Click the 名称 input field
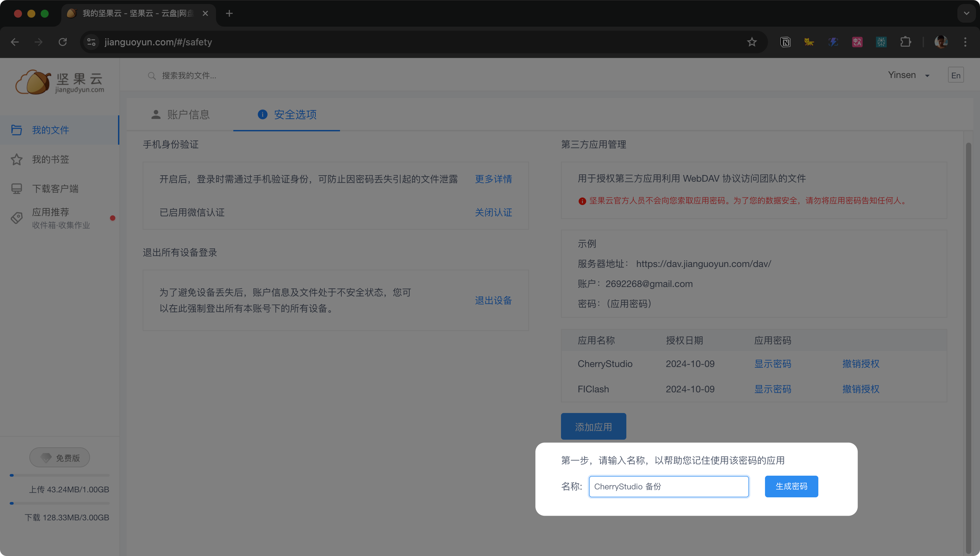Viewport: 980px width, 556px height. [x=668, y=486]
